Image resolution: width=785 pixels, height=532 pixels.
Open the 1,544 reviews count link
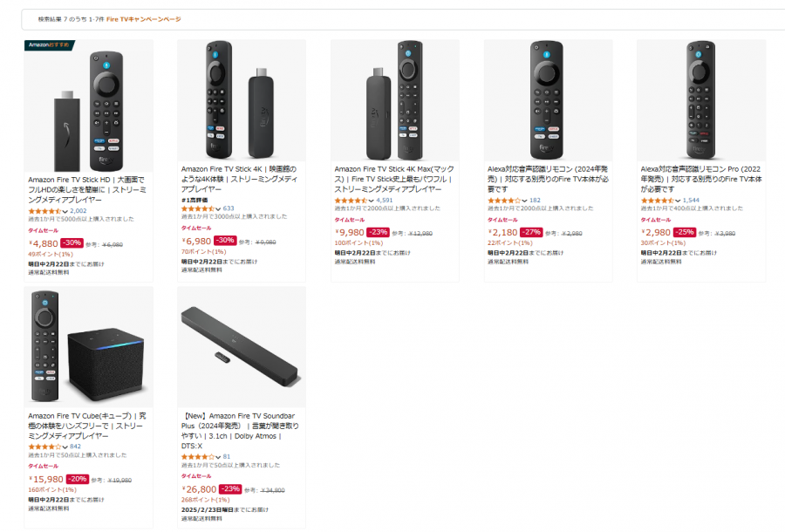(693, 201)
